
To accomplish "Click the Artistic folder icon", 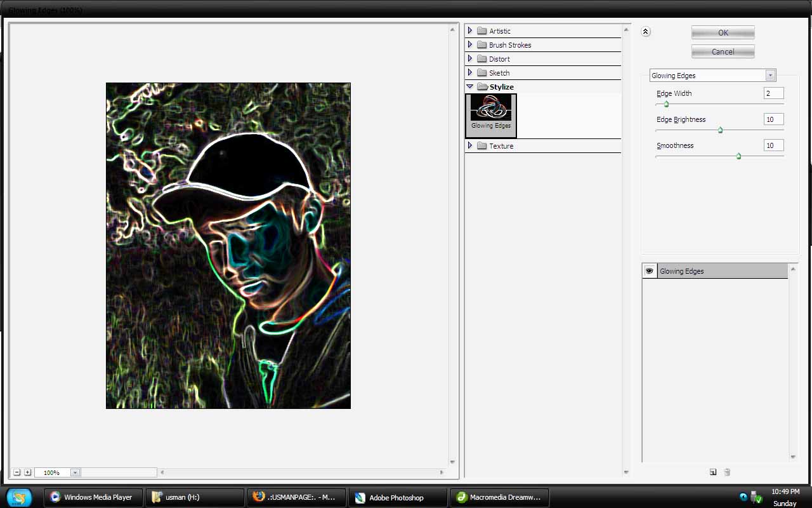I will click(481, 30).
